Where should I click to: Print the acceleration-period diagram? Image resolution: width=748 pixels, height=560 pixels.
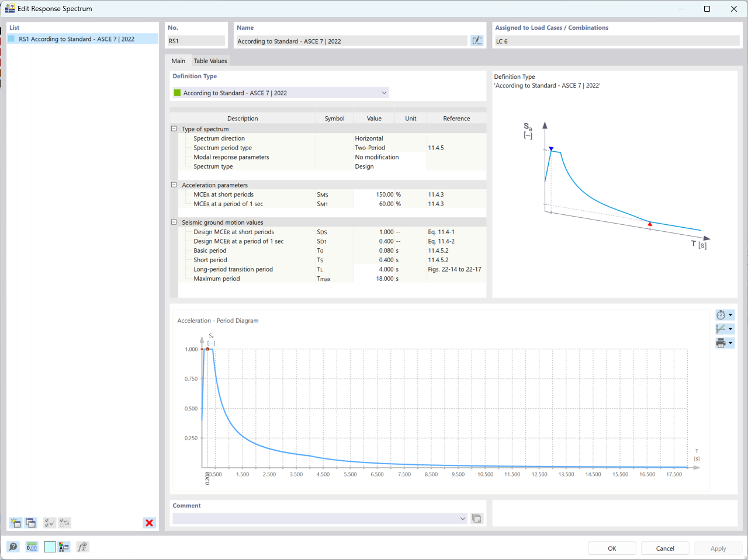721,343
